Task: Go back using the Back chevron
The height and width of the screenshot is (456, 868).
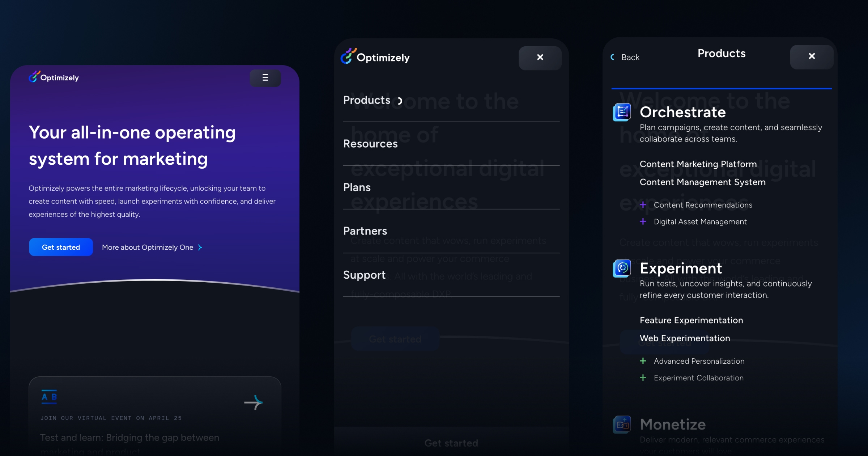Action: coord(613,57)
